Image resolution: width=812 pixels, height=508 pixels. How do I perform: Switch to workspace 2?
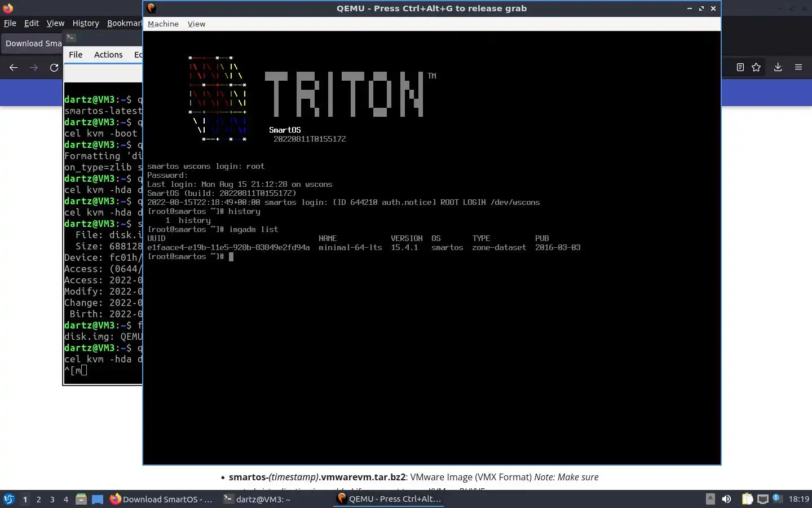tap(38, 499)
